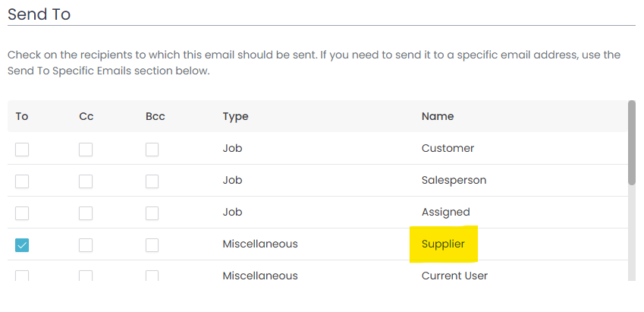Image resolution: width=644 pixels, height=312 pixels.
Task: Check the To box for Customer
Action: coord(22,150)
